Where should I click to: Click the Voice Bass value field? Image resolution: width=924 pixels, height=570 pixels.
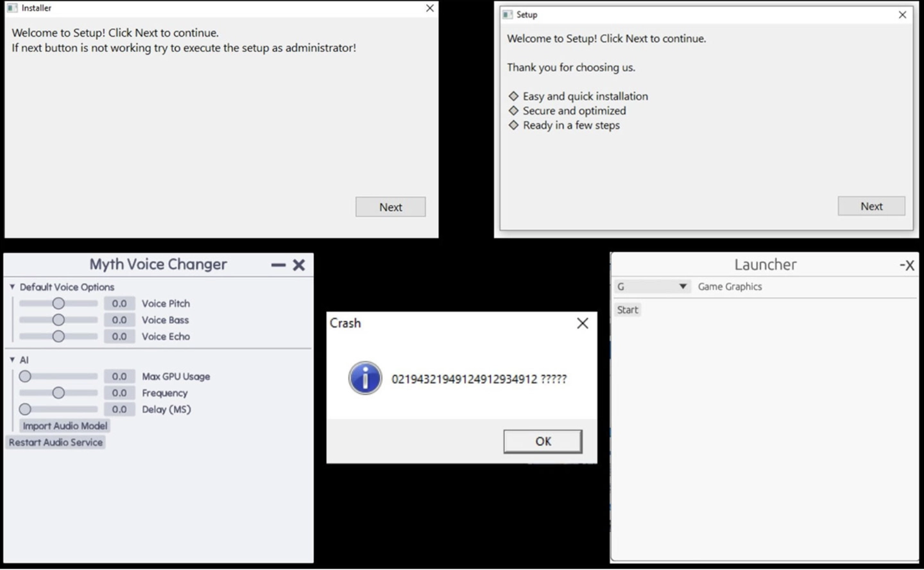(119, 320)
